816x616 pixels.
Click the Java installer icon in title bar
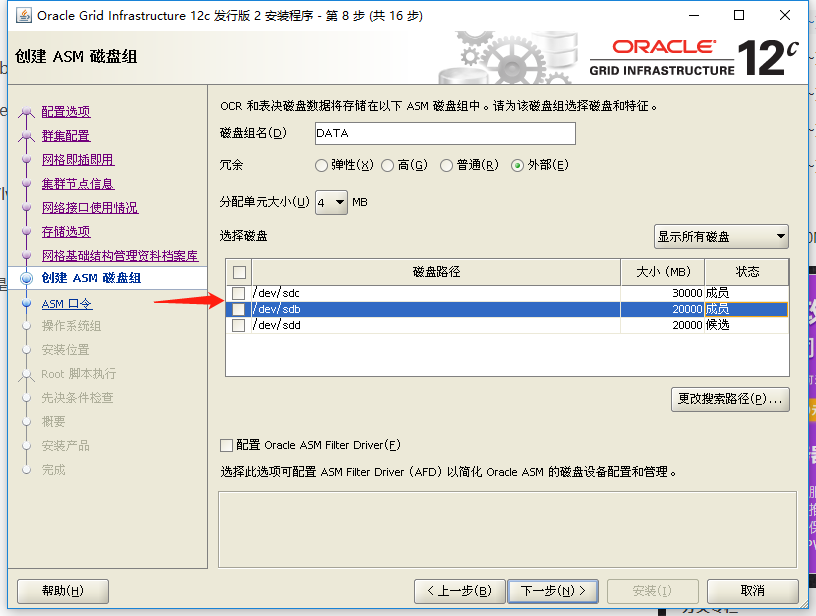click(23, 16)
